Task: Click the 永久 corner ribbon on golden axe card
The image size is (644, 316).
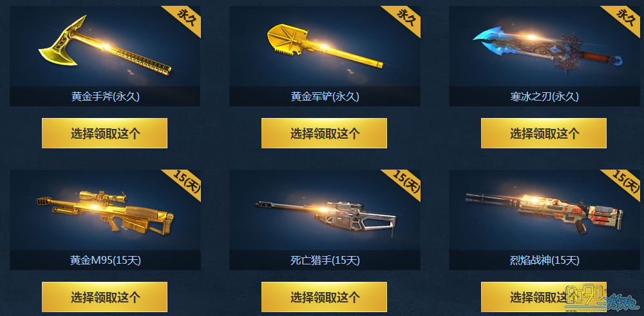Action: pyautogui.click(x=185, y=19)
